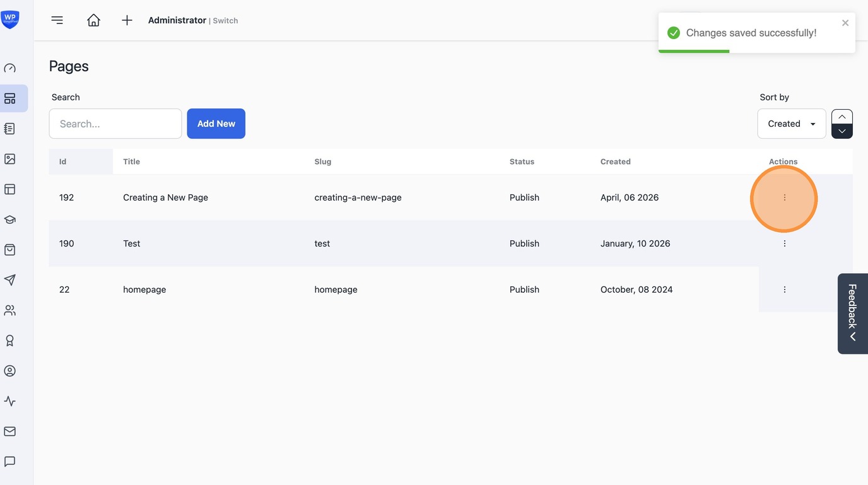Open the activity pulse icon in sidebar
Screen dimensions: 868x485
click(x=10, y=401)
